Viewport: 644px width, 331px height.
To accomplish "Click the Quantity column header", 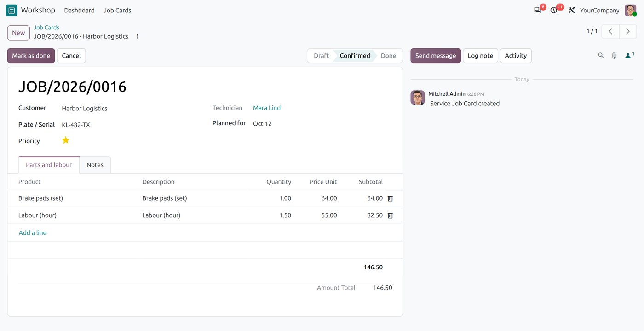I will coord(279,182).
